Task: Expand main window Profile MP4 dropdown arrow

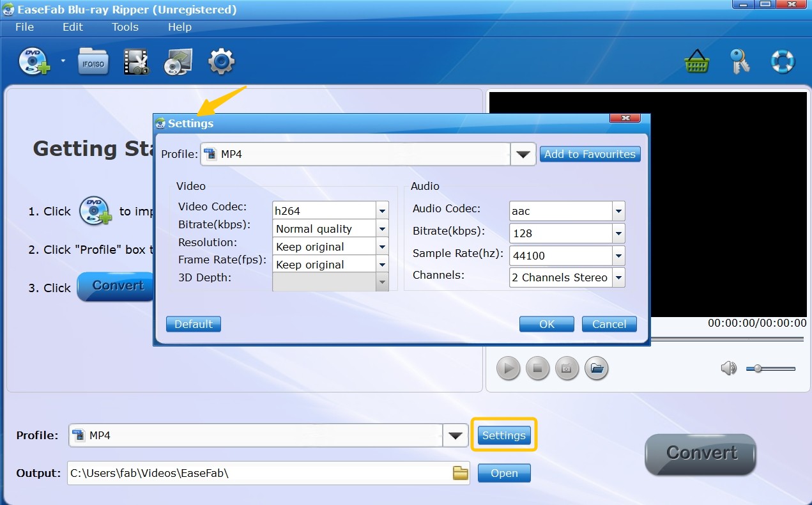Action: (x=455, y=436)
